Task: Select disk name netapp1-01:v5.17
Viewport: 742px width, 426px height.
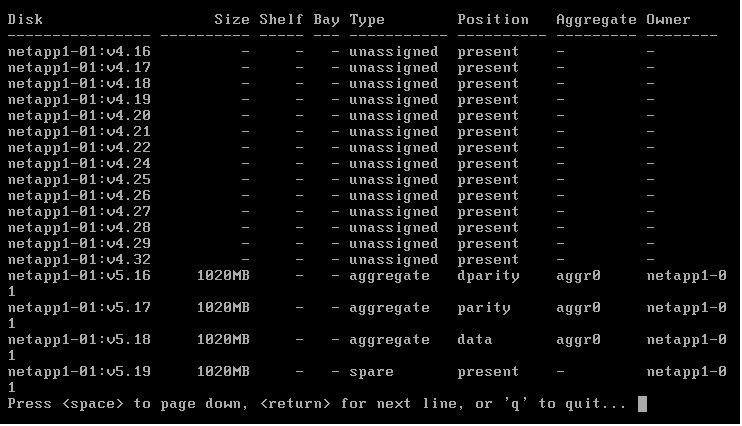Action: 79,308
